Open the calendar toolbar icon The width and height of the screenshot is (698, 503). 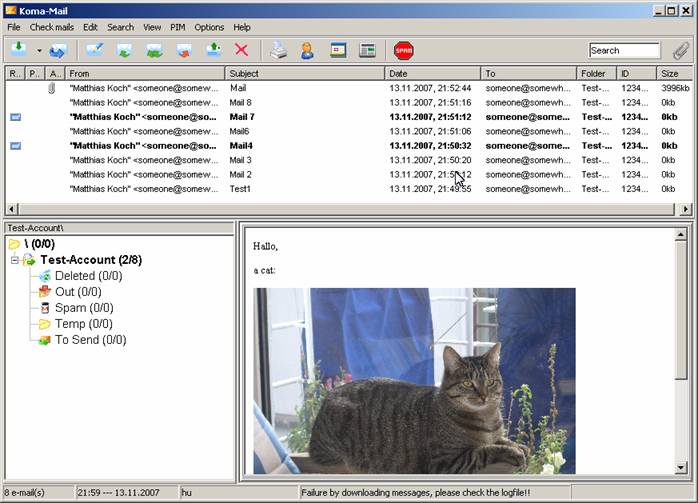tap(338, 50)
